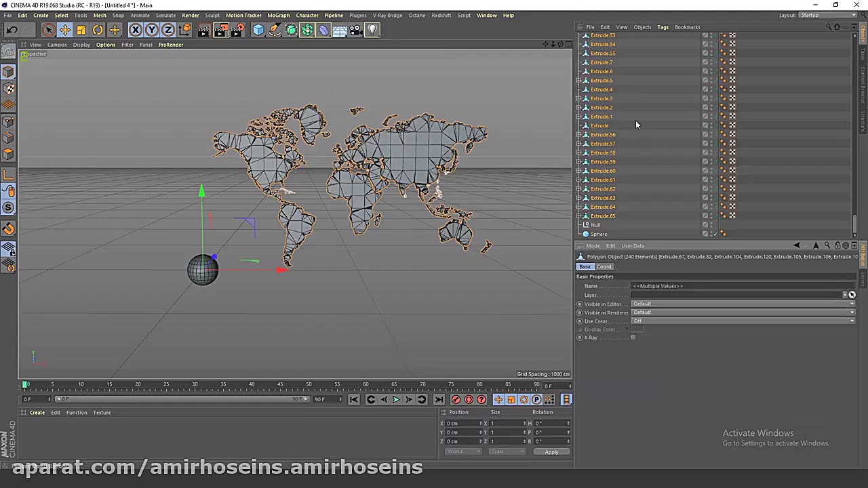Toggle editor visibility dot on Extrude.53
The image size is (868, 488).
tap(723, 35)
